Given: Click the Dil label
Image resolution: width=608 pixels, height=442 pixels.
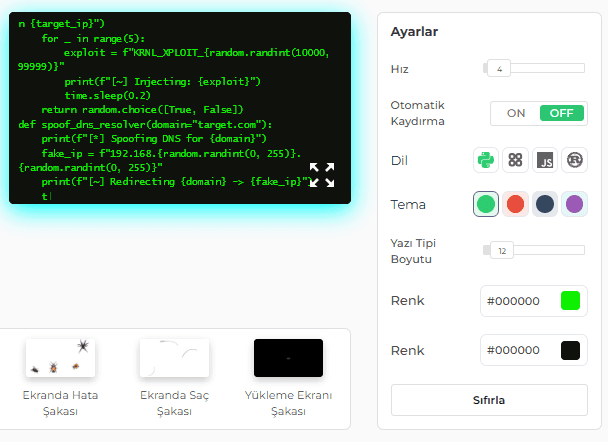Looking at the screenshot, I should 399,161.
